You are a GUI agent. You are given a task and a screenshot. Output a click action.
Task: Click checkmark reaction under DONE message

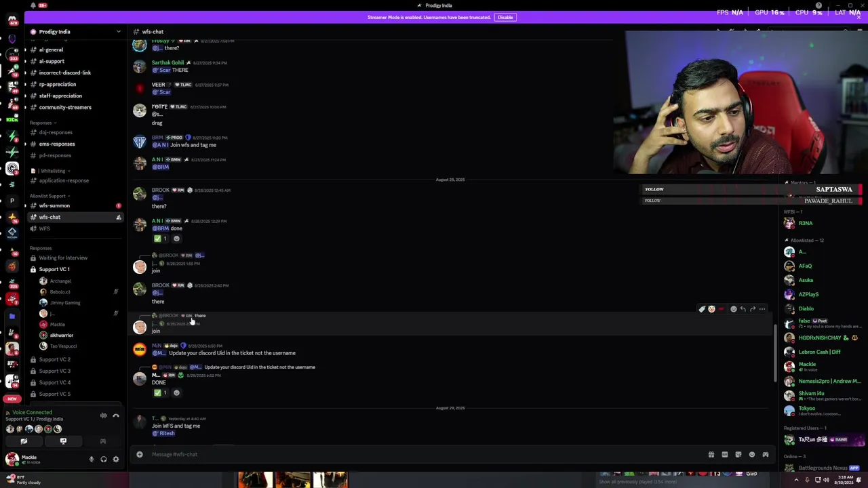[x=161, y=392]
